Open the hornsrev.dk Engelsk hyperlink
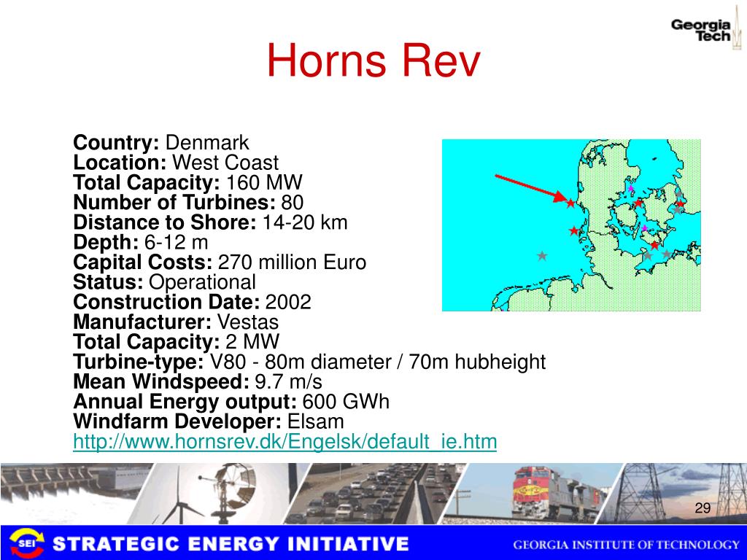This screenshot has width=747, height=560. pos(285,441)
